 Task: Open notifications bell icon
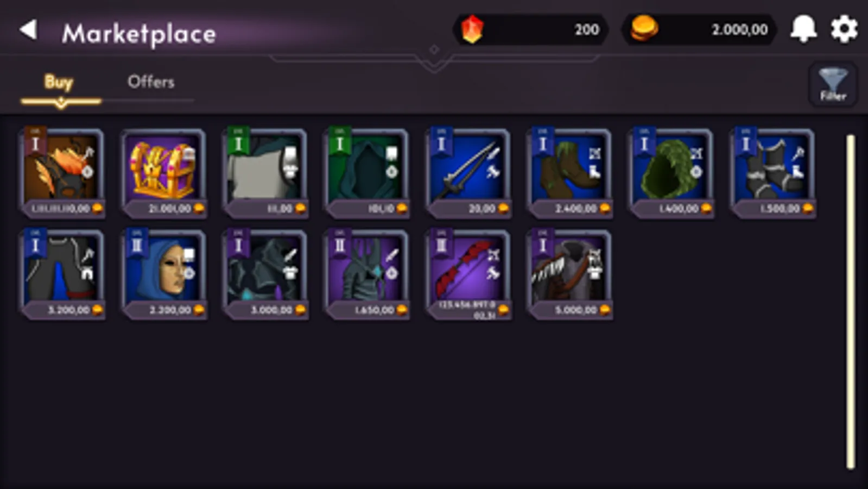coord(803,29)
